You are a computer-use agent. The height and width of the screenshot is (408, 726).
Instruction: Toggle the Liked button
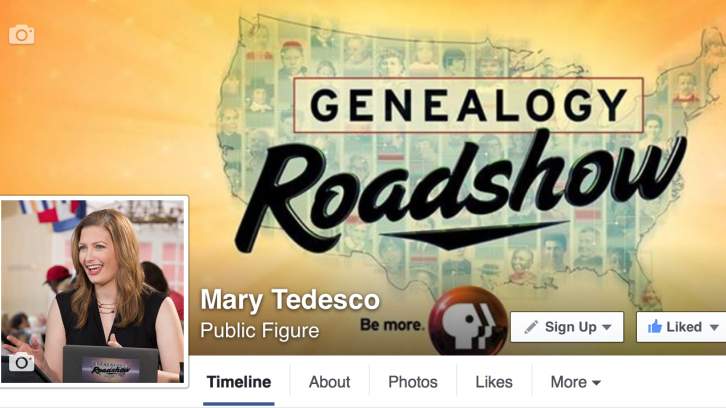(x=682, y=327)
